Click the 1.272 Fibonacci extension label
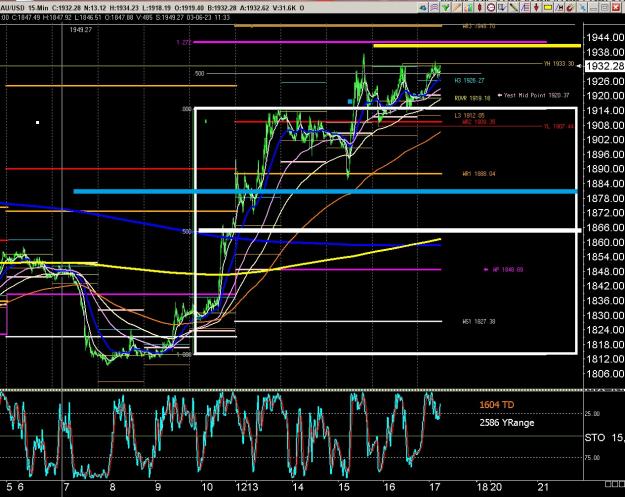Screen dimensions: 625x497 tap(184, 42)
